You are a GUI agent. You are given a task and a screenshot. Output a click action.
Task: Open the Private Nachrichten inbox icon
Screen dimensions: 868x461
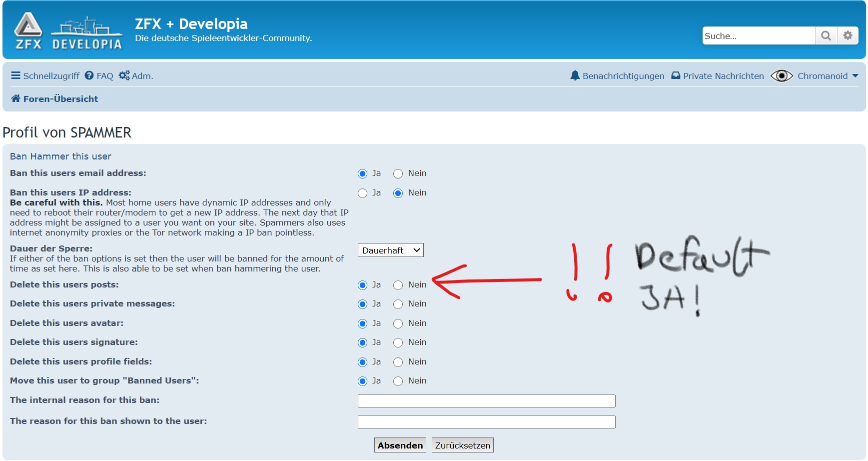[676, 75]
